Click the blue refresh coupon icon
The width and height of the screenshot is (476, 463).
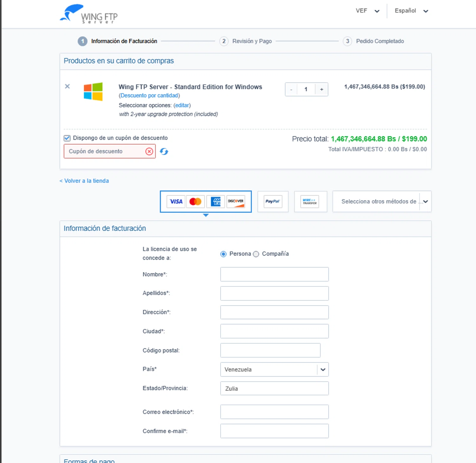point(164,151)
